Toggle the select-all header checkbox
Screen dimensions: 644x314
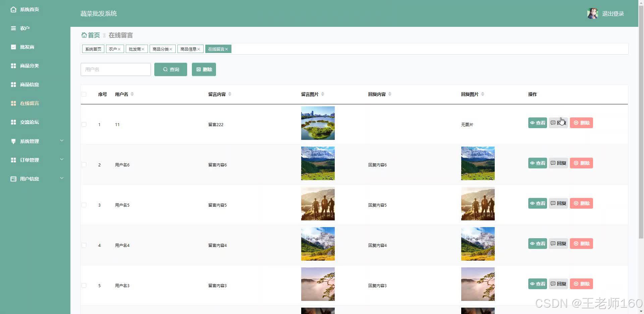click(84, 94)
